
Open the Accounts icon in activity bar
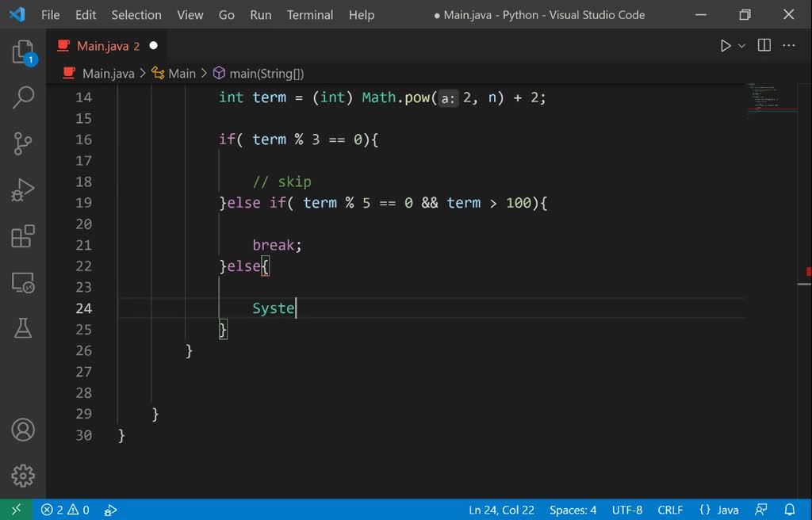click(x=23, y=430)
